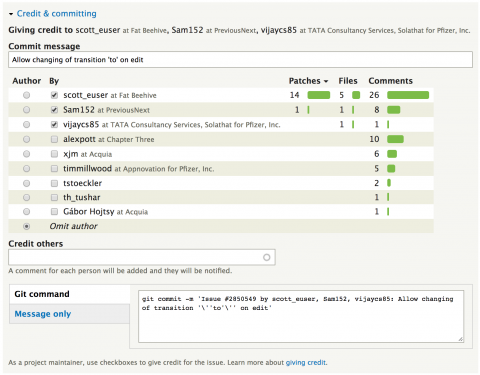Screen dimensions: 480x375
Task: Uncheck credit for vijaycs85
Action: [x=54, y=125]
